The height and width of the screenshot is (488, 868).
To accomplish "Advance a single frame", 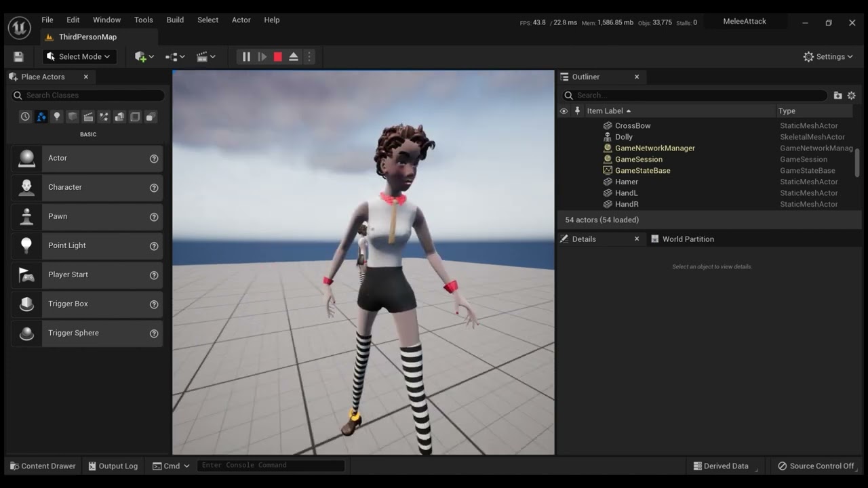I will point(262,57).
